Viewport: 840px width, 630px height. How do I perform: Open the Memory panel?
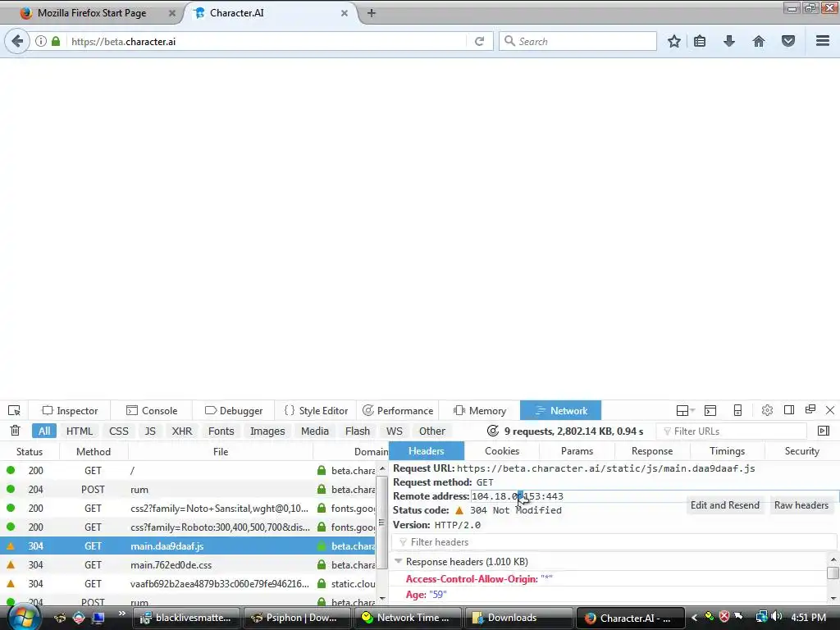pos(479,410)
